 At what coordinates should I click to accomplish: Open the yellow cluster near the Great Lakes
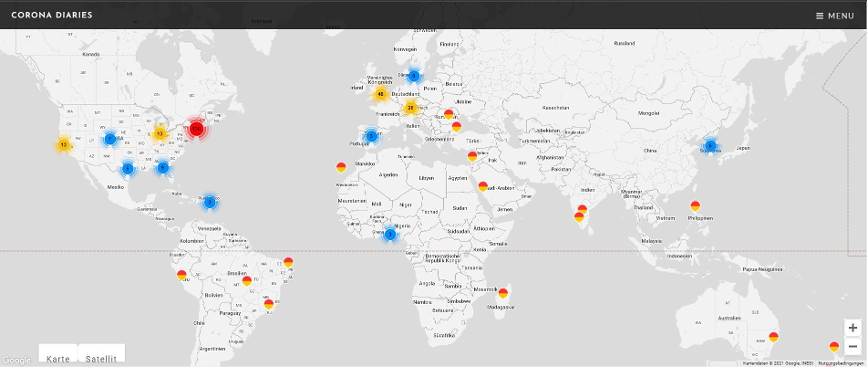tap(160, 133)
